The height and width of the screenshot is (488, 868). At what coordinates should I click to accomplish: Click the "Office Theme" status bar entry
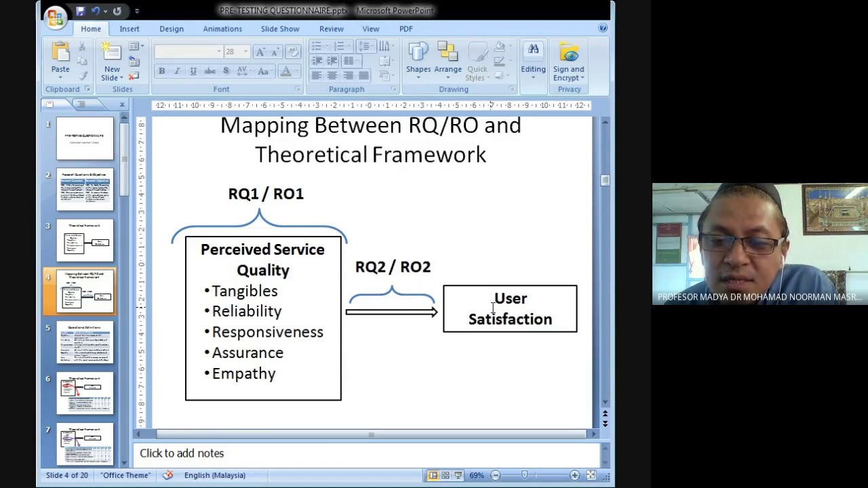click(125, 475)
